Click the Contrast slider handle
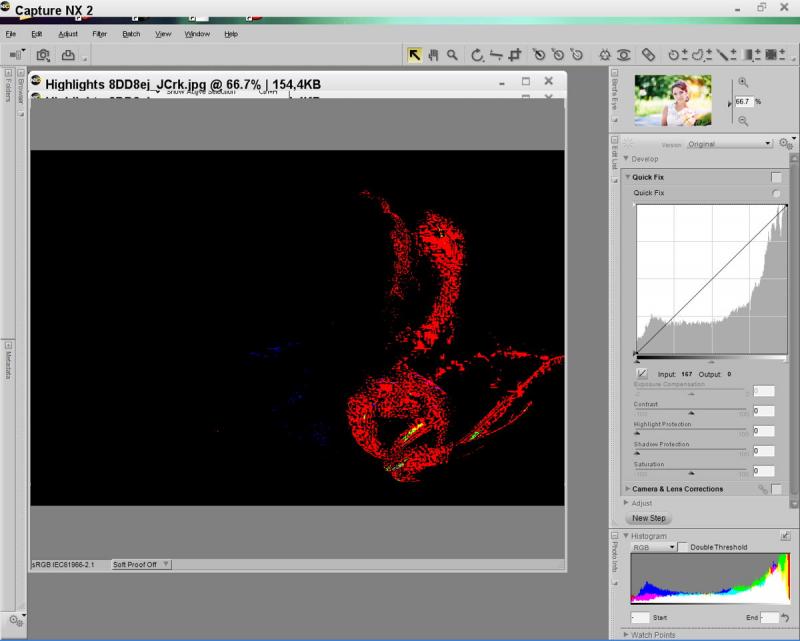 [691, 412]
